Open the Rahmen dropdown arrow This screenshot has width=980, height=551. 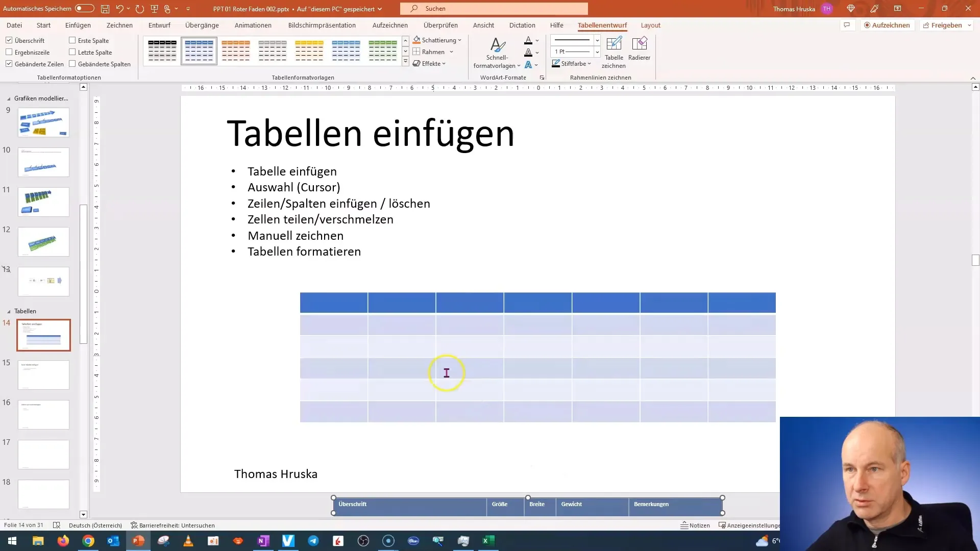[x=451, y=52]
